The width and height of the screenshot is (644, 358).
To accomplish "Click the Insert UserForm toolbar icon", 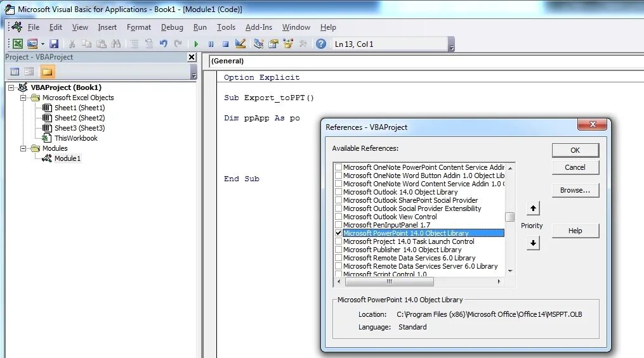I will coord(32,44).
